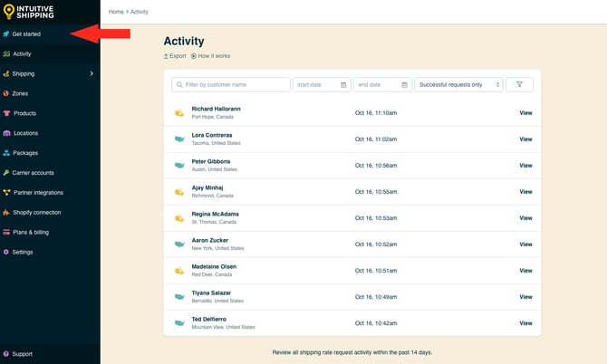The height and width of the screenshot is (364, 607).
Task: Click the US map icon for Peter Gibbons
Action: 179,165
